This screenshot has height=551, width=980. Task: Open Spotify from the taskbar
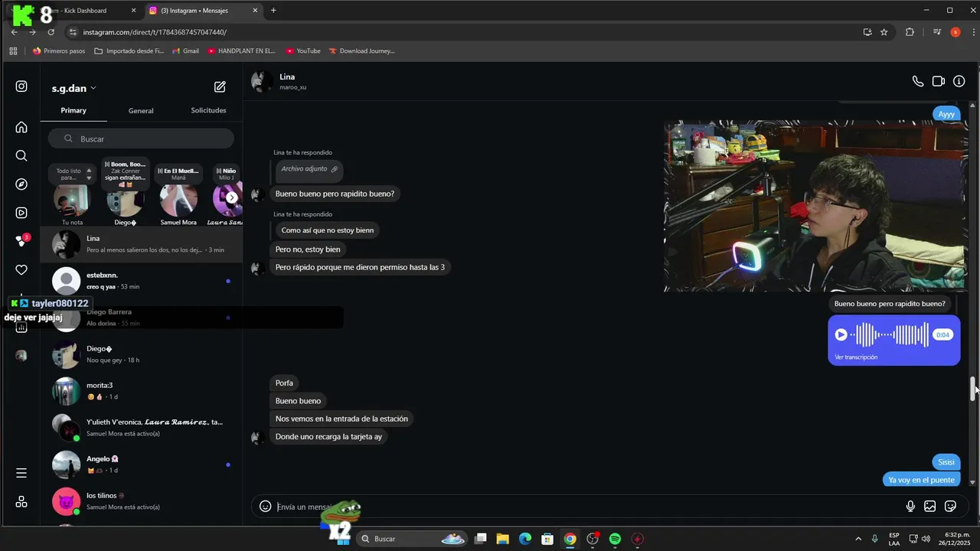615,539
